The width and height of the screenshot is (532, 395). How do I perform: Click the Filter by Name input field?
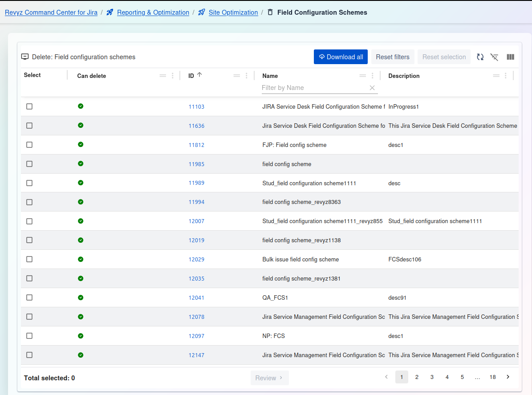[x=314, y=88]
